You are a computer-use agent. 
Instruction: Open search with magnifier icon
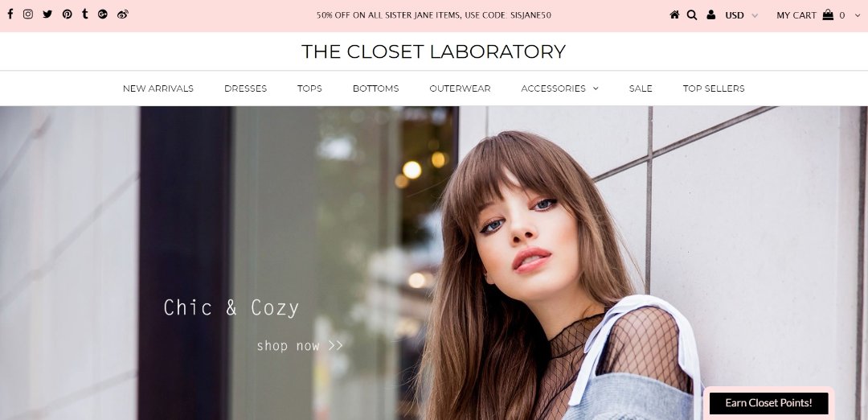click(x=692, y=15)
